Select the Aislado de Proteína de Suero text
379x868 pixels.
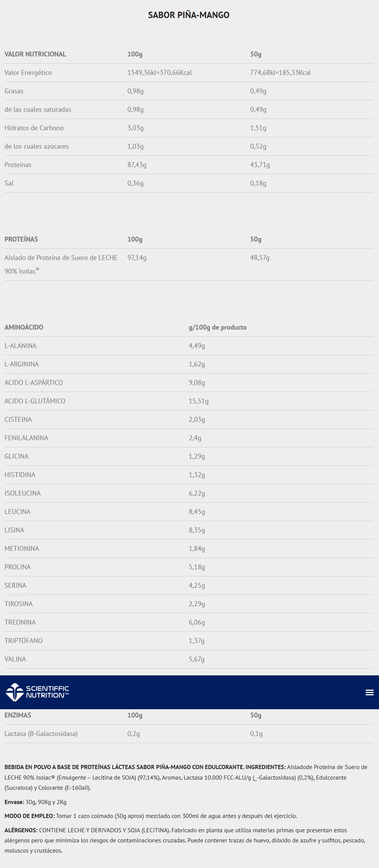coord(61,258)
